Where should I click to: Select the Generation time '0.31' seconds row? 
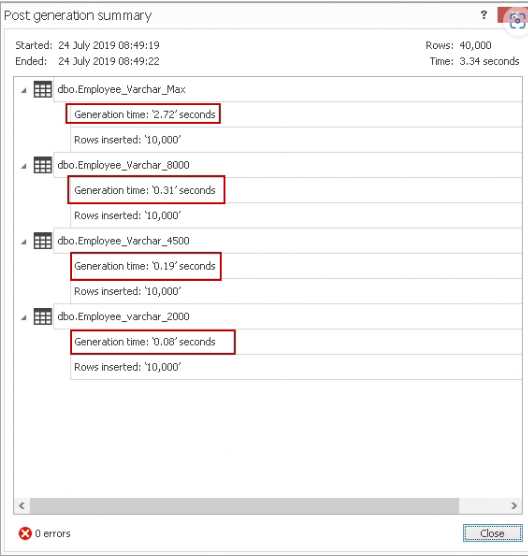[x=296, y=190]
